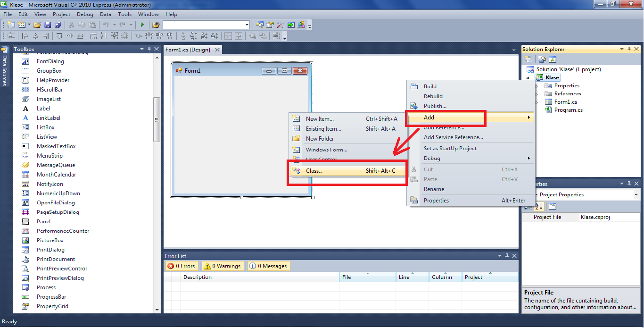Pin the Toolbox panel with pushpin
644x328 pixels.
[149, 49]
